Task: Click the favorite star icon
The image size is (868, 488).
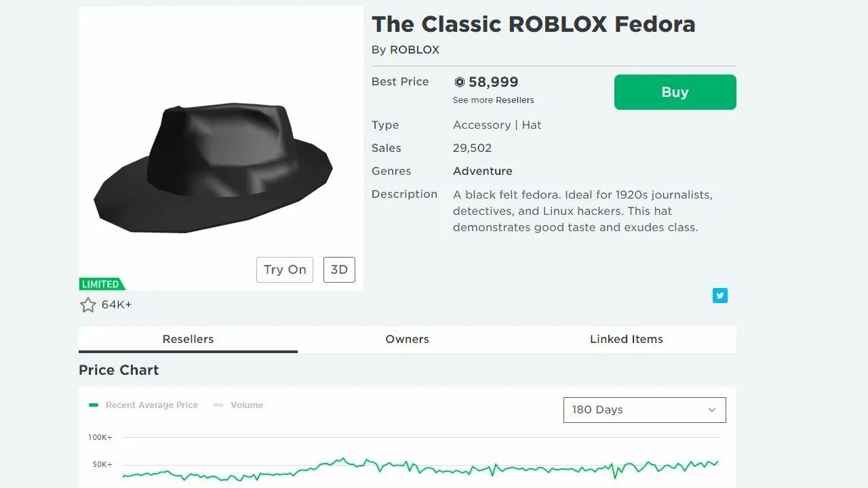Action: [x=88, y=305]
